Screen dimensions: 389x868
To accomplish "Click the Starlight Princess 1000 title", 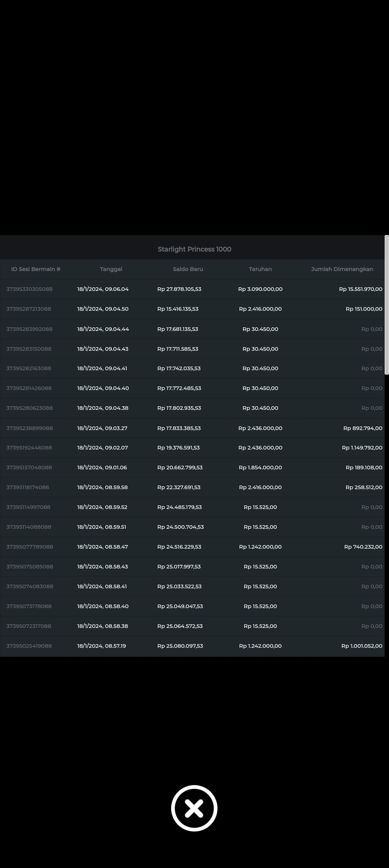I will [x=194, y=249].
